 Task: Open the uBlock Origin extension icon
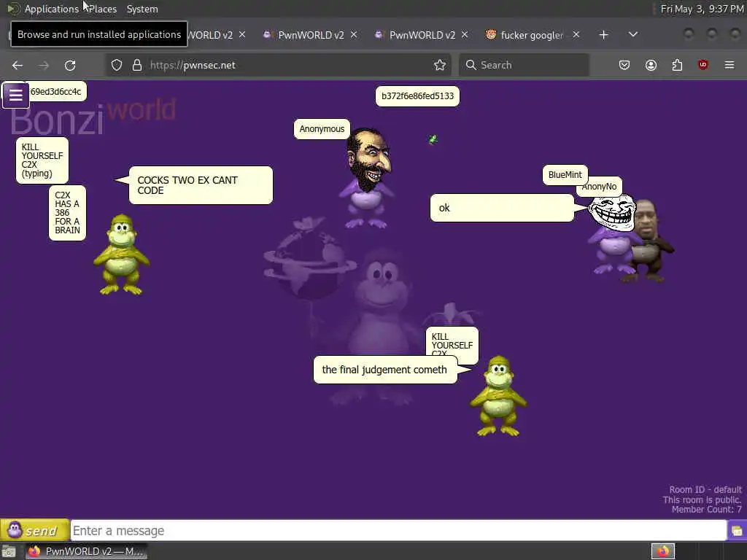(x=703, y=65)
